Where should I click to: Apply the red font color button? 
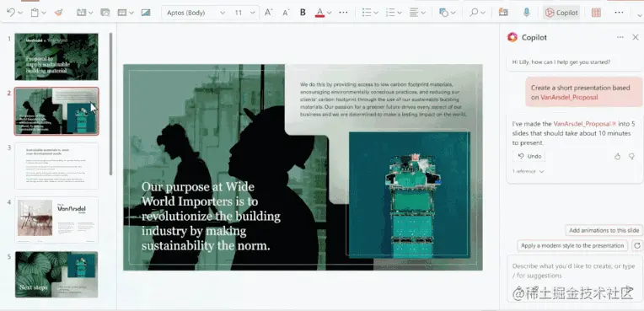[319, 13]
